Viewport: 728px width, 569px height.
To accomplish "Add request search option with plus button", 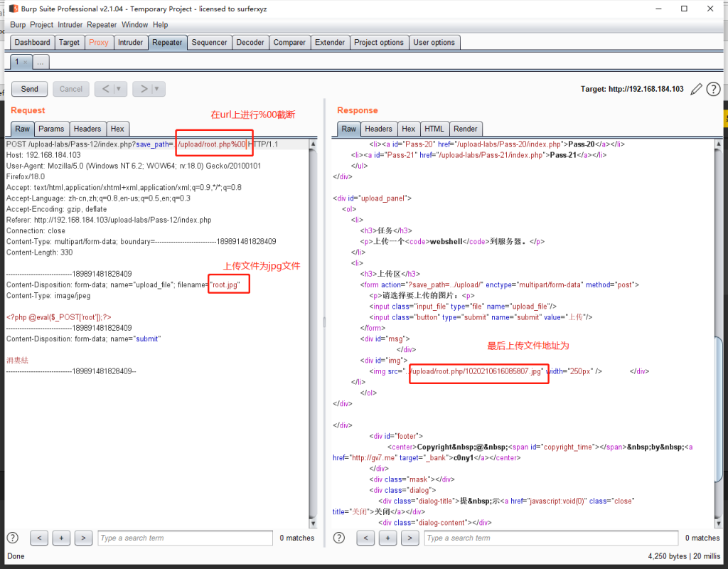I will [61, 538].
